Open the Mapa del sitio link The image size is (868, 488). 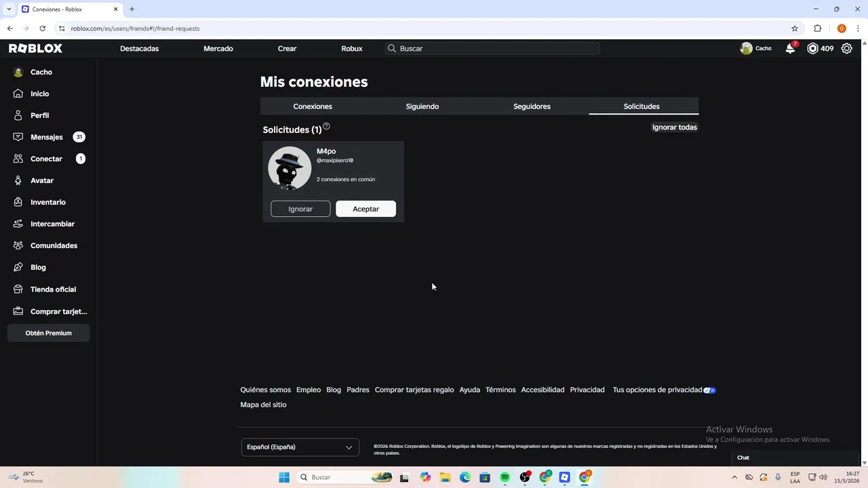click(263, 405)
